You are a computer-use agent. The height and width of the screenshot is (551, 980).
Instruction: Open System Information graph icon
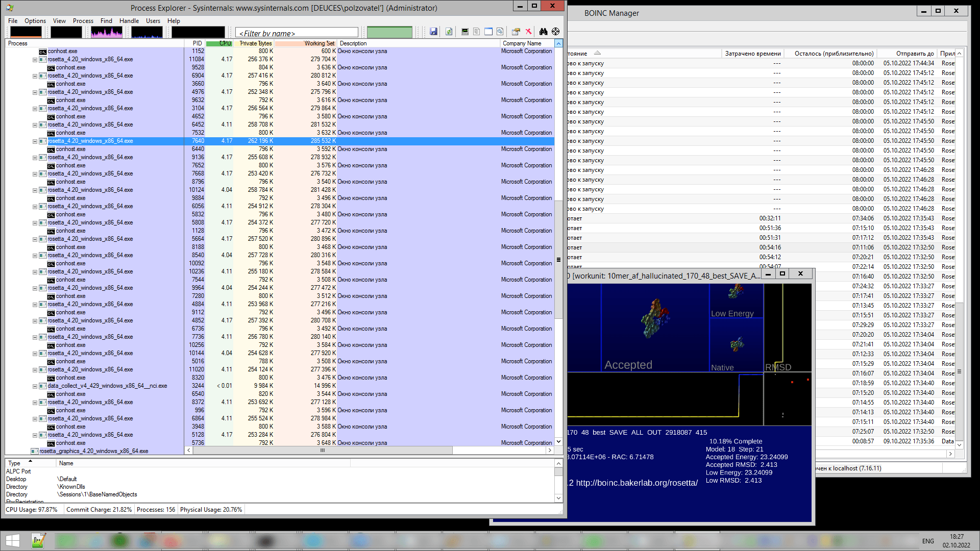(464, 32)
